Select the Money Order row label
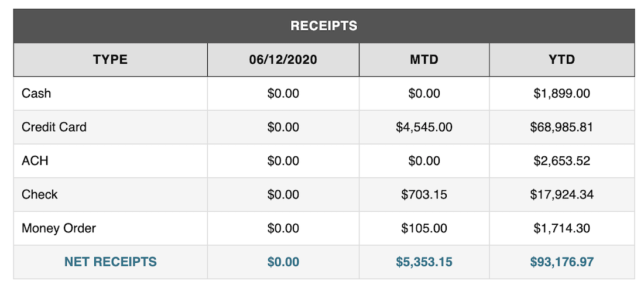 click(x=59, y=228)
